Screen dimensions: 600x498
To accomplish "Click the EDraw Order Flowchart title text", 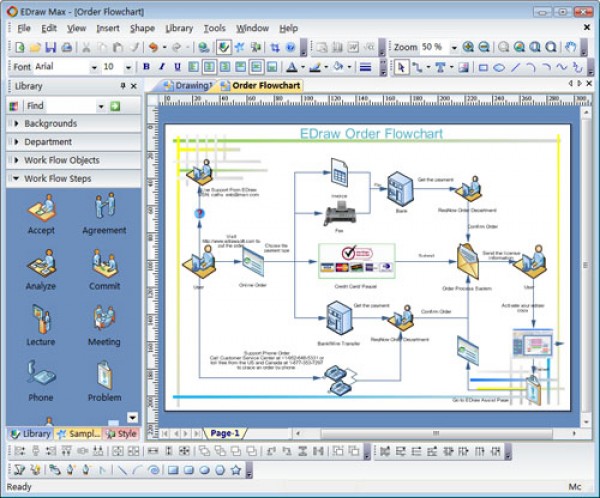I will 371,133.
